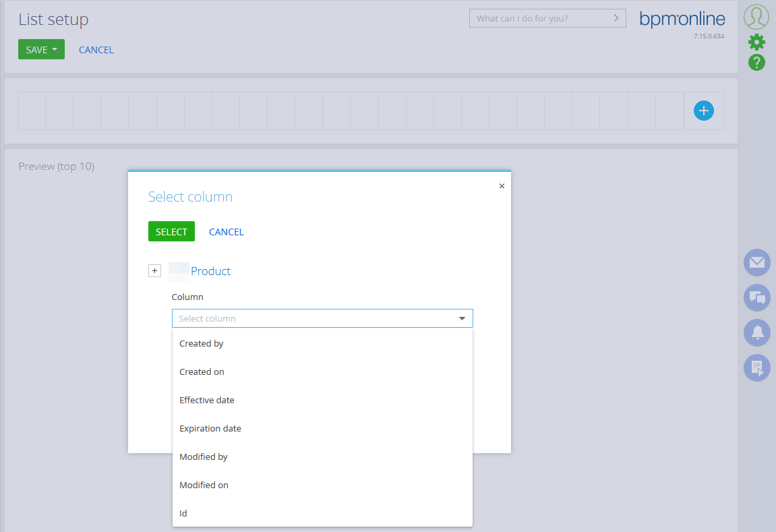Open the help question mark icon
The height and width of the screenshot is (532, 776).
(x=756, y=62)
